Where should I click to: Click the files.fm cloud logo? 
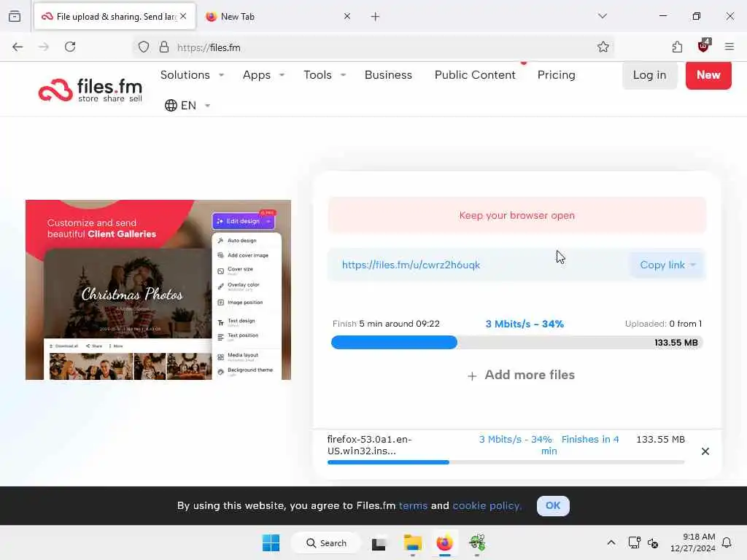(90, 90)
